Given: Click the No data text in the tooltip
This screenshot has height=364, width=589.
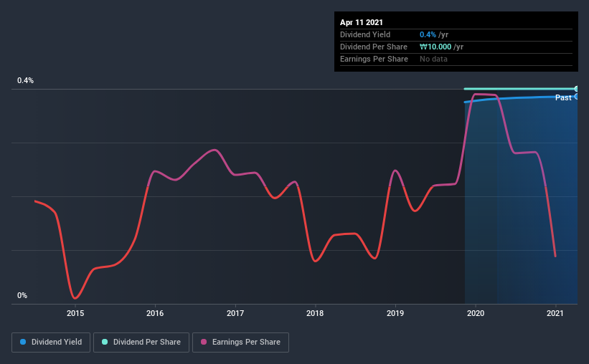Looking at the screenshot, I should pos(433,59).
